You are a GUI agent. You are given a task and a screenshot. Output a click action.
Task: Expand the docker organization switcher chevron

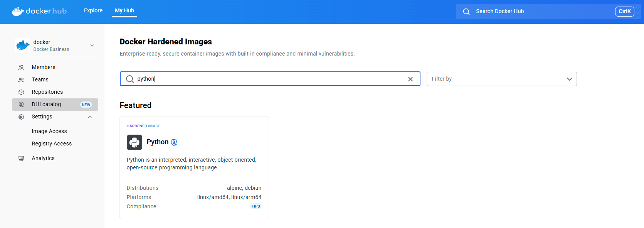click(92, 46)
